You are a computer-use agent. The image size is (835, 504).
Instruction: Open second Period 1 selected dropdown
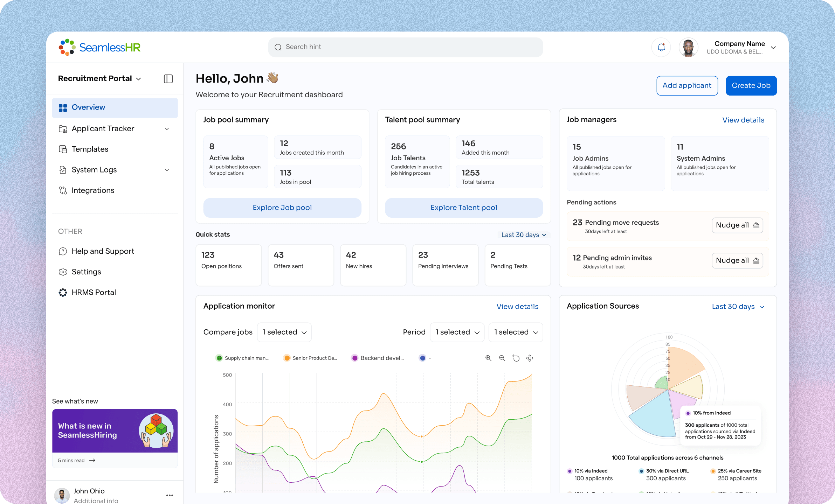pyautogui.click(x=516, y=332)
